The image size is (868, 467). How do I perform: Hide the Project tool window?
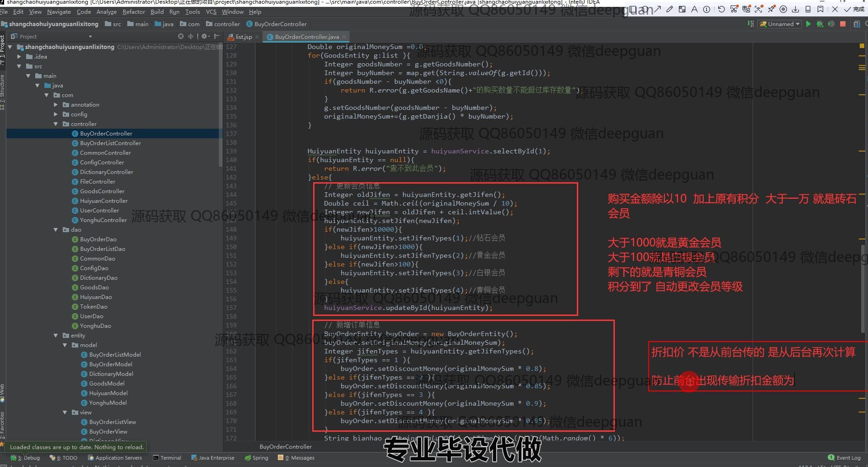pyautogui.click(x=217, y=36)
